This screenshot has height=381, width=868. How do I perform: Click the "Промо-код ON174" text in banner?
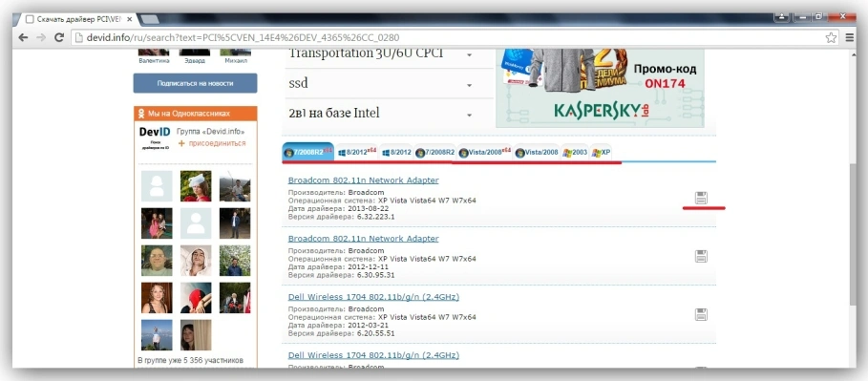click(x=665, y=76)
